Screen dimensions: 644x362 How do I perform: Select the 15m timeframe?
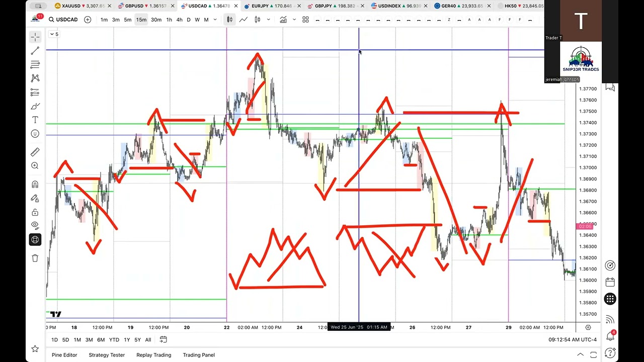coord(141,20)
